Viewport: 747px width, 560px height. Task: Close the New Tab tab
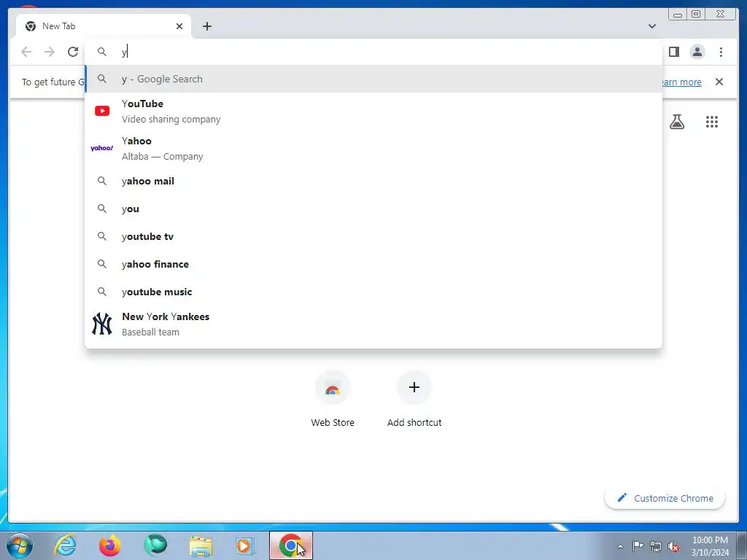(x=179, y=26)
